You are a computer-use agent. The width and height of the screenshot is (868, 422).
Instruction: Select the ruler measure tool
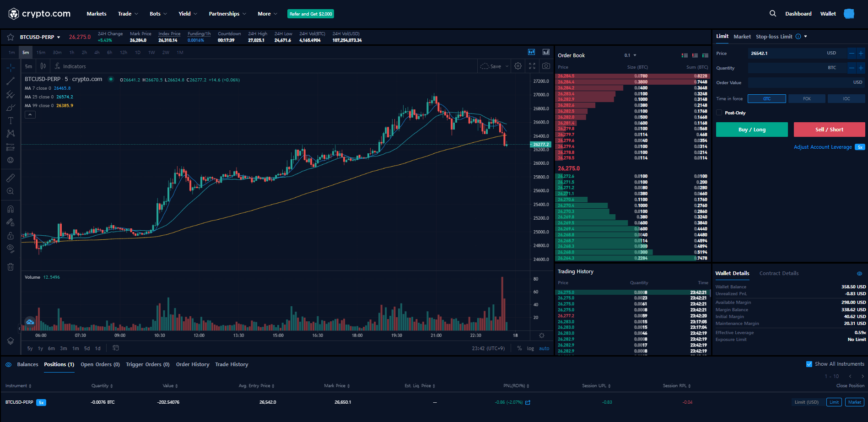coord(11,178)
